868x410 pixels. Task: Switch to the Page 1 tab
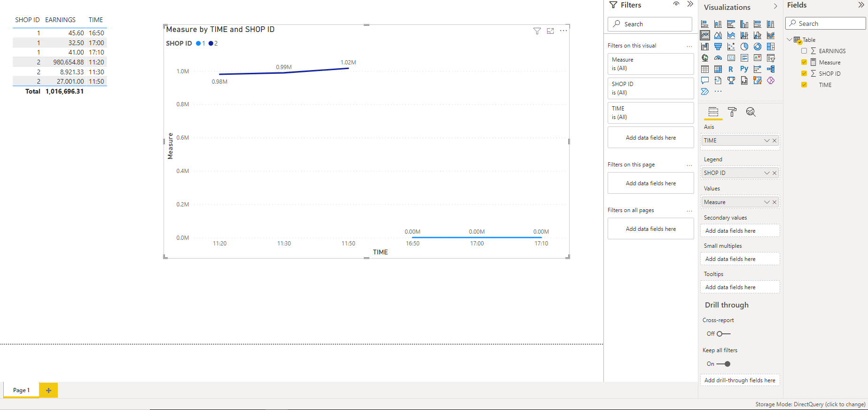click(x=21, y=390)
